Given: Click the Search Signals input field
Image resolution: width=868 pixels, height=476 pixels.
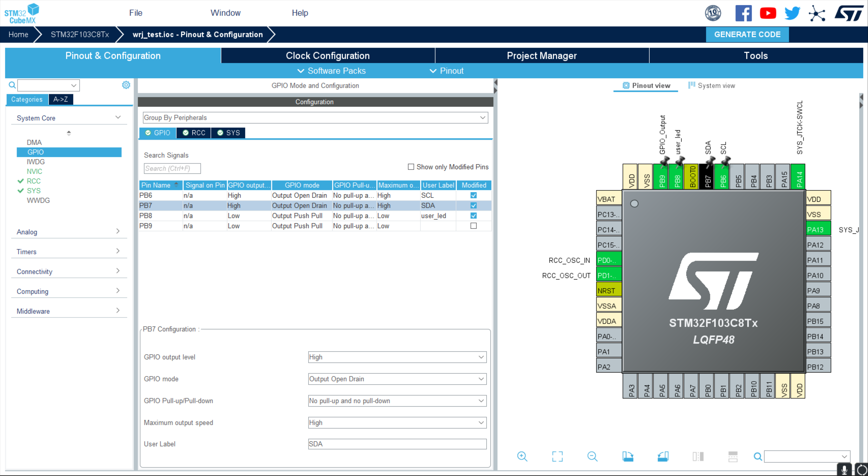Looking at the screenshot, I should tap(172, 168).
